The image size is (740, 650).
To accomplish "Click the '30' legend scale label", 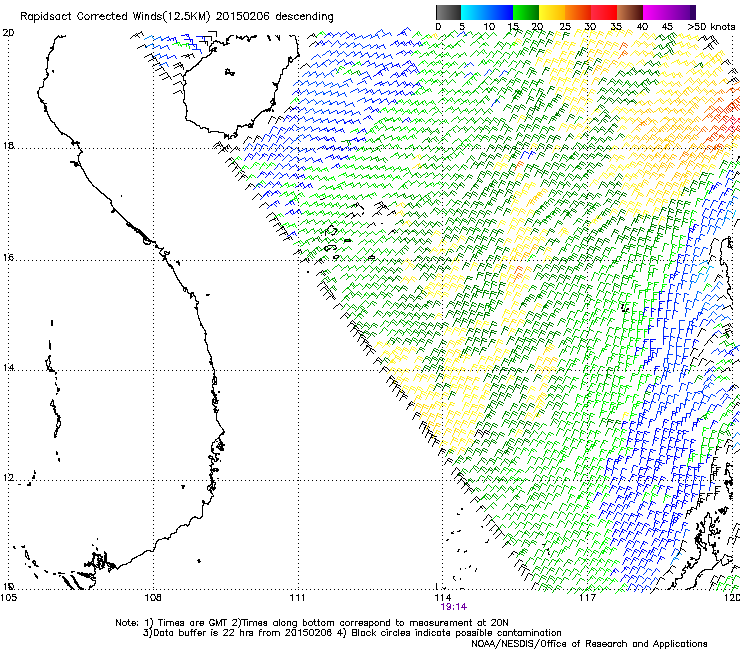I will [590, 26].
